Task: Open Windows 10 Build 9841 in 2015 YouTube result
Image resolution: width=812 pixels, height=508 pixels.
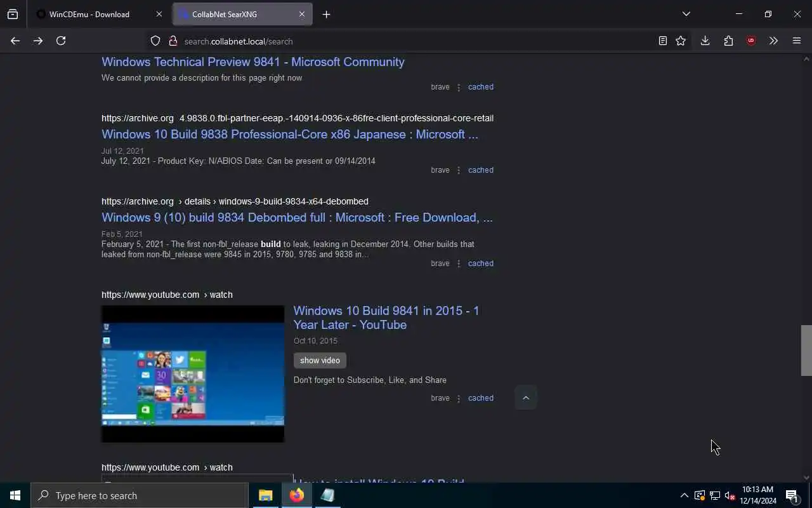Action: (386, 317)
